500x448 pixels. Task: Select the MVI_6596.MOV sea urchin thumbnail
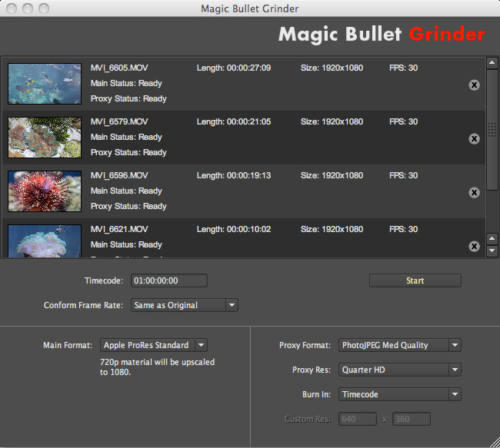tap(45, 191)
